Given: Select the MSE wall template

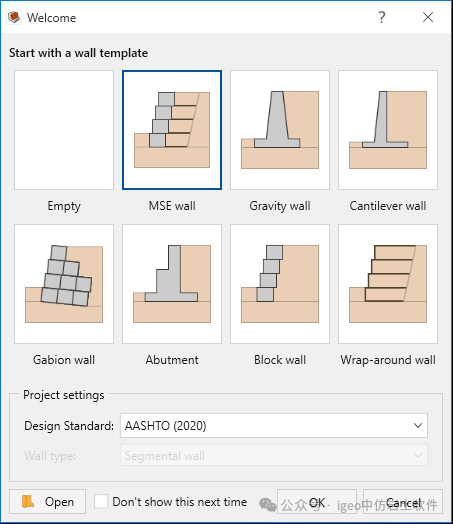Looking at the screenshot, I should pos(172,130).
